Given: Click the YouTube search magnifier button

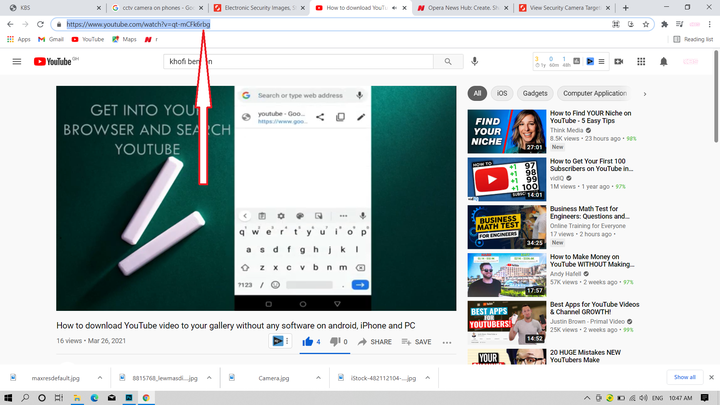Looking at the screenshot, I should tap(448, 62).
